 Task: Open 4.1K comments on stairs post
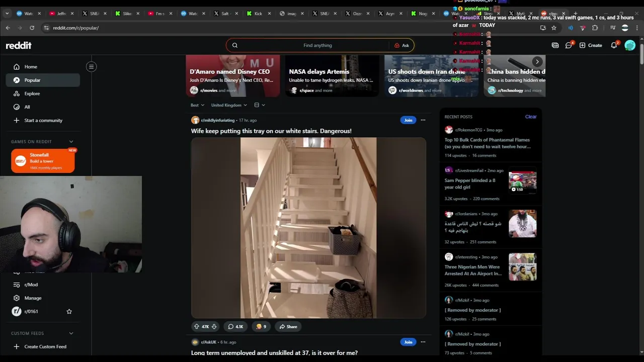pos(235,327)
